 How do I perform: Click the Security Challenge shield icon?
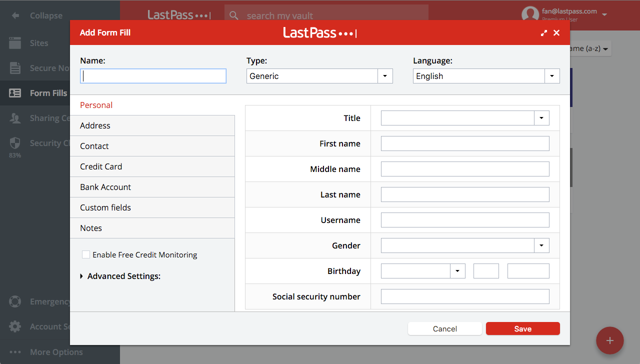point(15,143)
